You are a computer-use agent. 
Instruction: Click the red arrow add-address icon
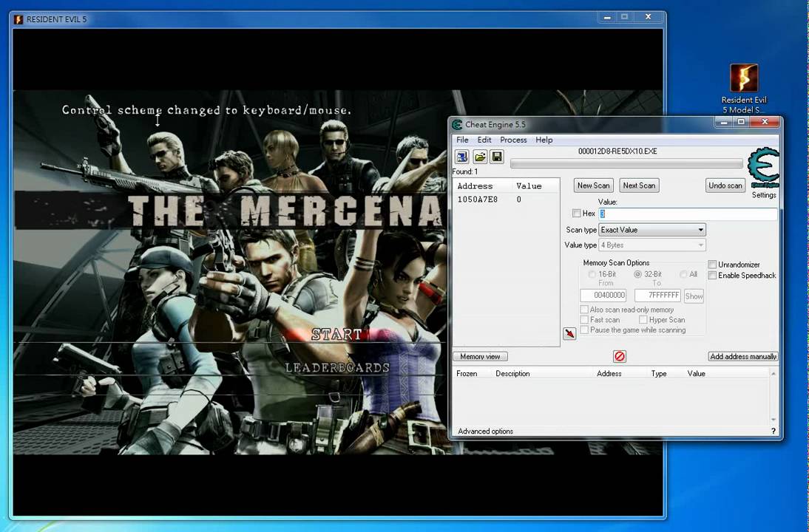[569, 333]
